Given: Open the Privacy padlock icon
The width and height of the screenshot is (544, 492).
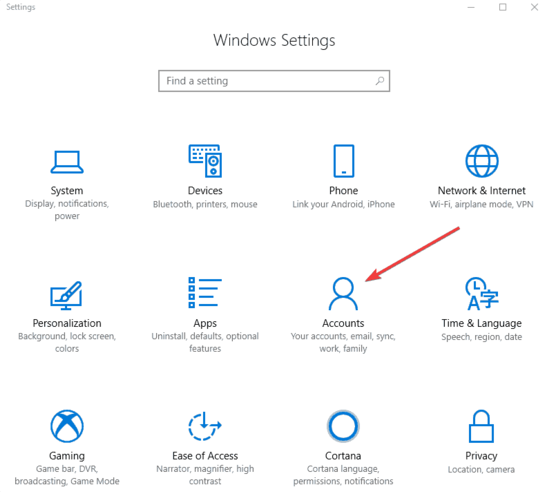Looking at the screenshot, I should (x=482, y=426).
